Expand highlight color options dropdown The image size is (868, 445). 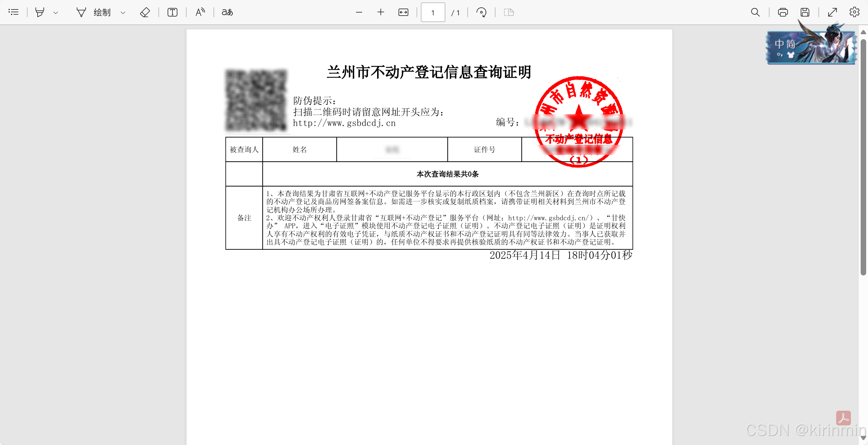coord(56,13)
